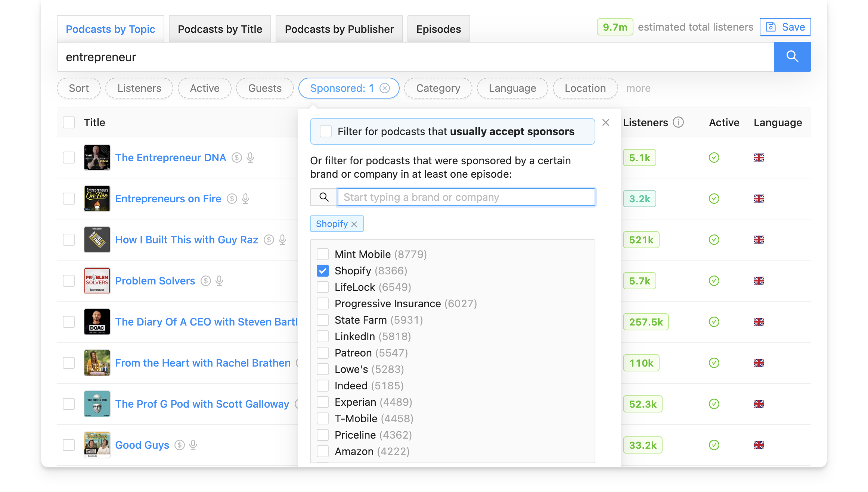The height and width of the screenshot is (492, 868).
Task: Close the sponsor filter popup
Action: coord(606,122)
